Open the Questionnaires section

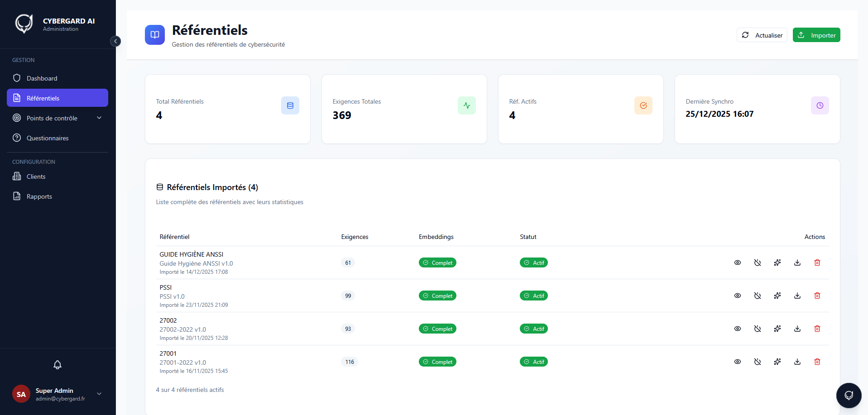pos(58,138)
